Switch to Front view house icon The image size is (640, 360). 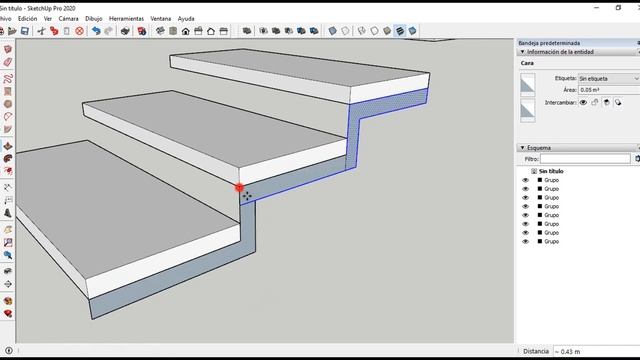pos(186,31)
